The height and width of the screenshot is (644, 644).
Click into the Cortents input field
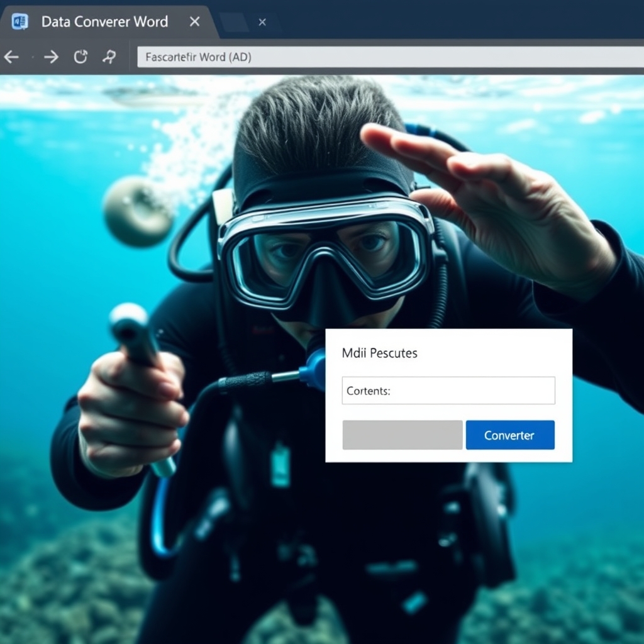tap(448, 390)
